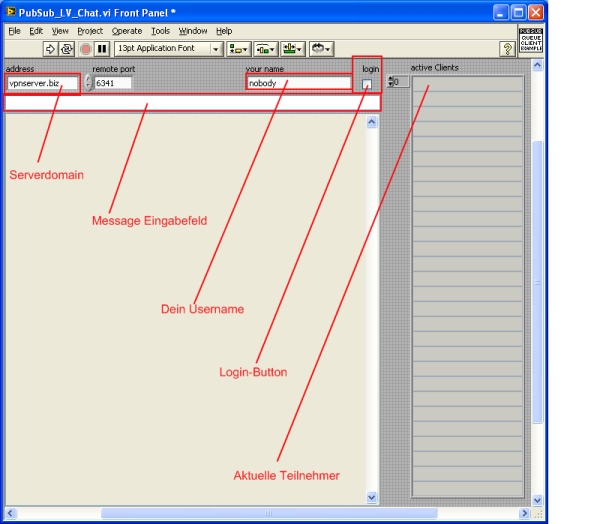Maximize the PubSub_LV_Chat window
Image resolution: width=600 pixels, height=524 pixels.
pyautogui.click(x=518, y=12)
